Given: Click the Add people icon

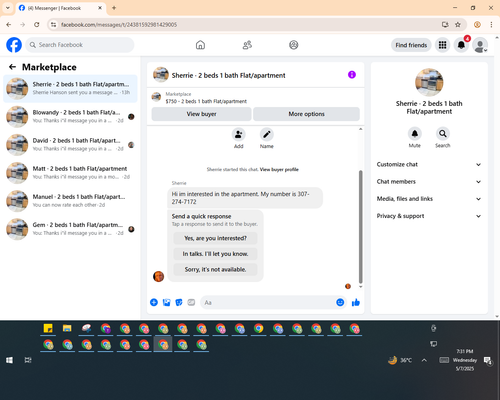Looking at the screenshot, I should click(239, 135).
